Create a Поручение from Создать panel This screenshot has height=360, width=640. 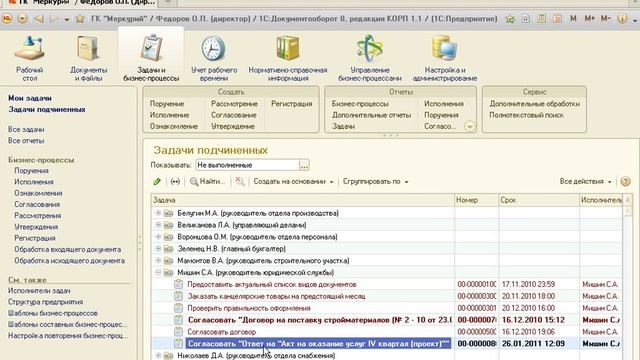point(167,104)
